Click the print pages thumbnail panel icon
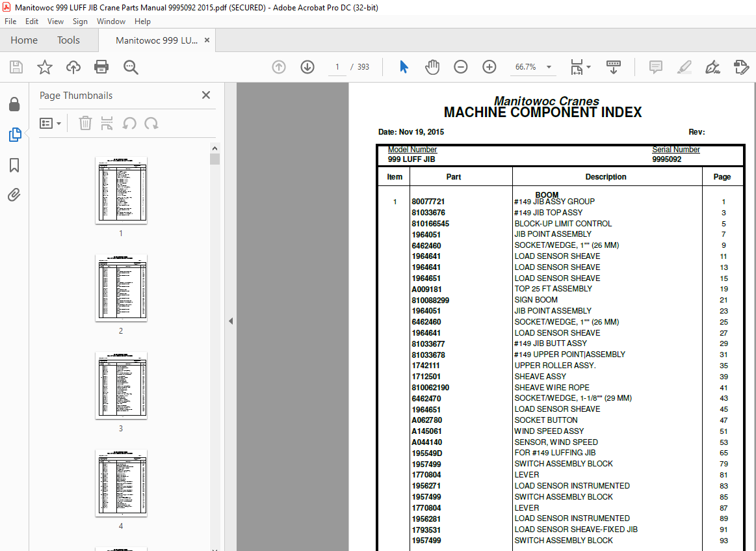756x551 pixels. [107, 124]
